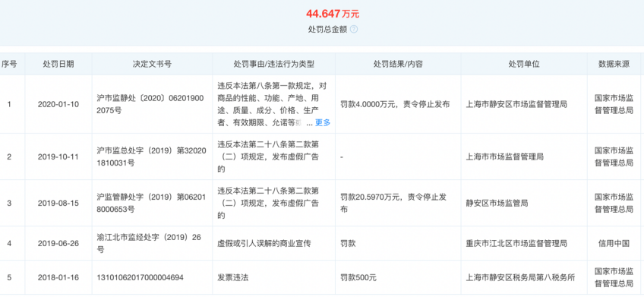Viewport: 644px width, 297px height.
Task: Click the authority 重庆市江北区市场监督管理局
Action: 516,243
